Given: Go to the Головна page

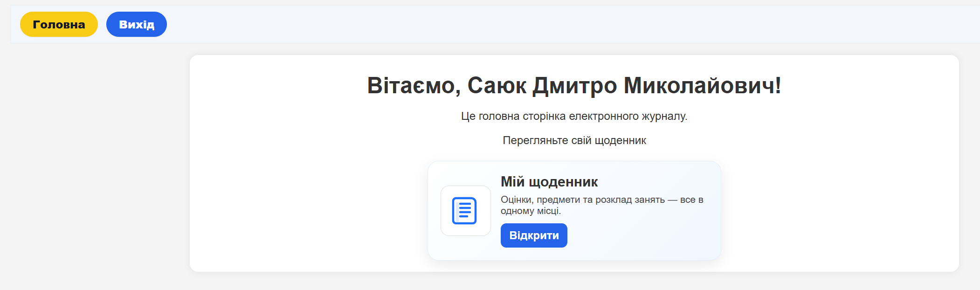Looking at the screenshot, I should pyautogui.click(x=59, y=24).
